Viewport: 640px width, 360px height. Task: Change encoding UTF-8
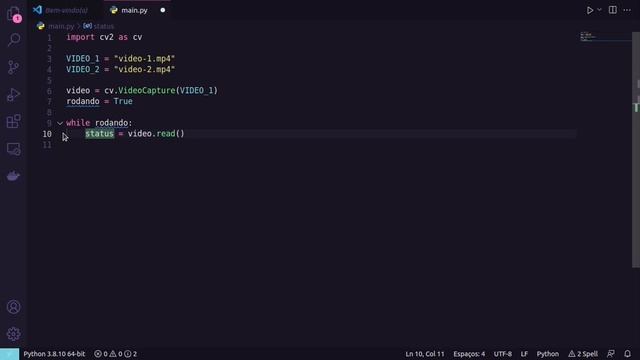point(502,354)
